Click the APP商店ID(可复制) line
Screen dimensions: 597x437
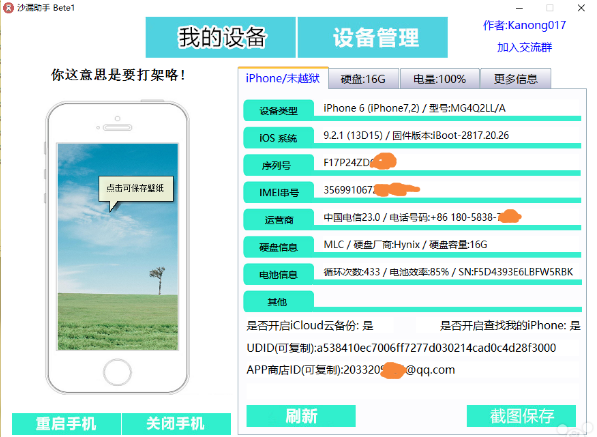tap(351, 370)
